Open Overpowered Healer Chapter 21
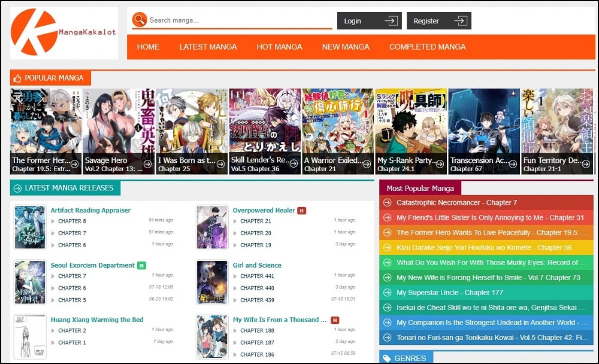Image resolution: width=599 pixels, height=364 pixels. click(256, 221)
